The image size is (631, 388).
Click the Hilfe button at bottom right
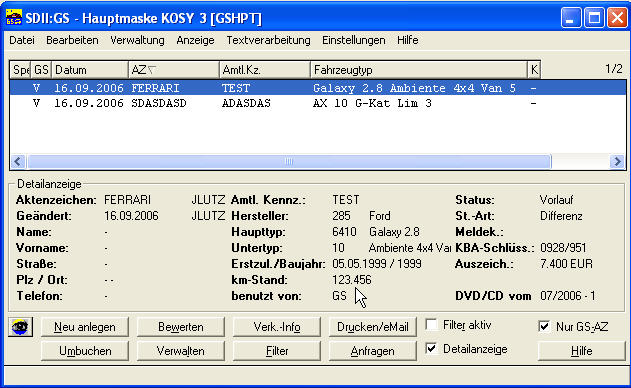coord(582,351)
